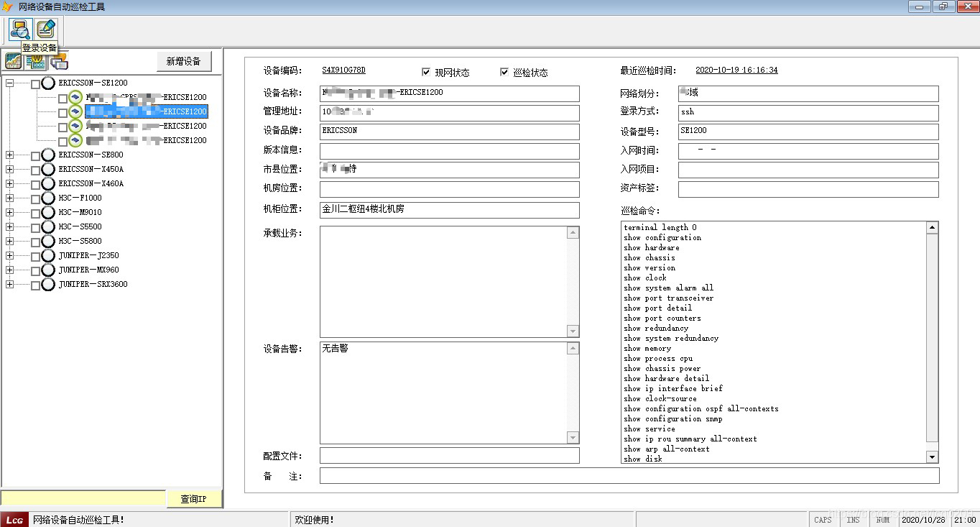Click device icon of the highlighted ERICSE1200 row
Image resolution: width=980 pixels, height=527 pixels.
click(75, 111)
